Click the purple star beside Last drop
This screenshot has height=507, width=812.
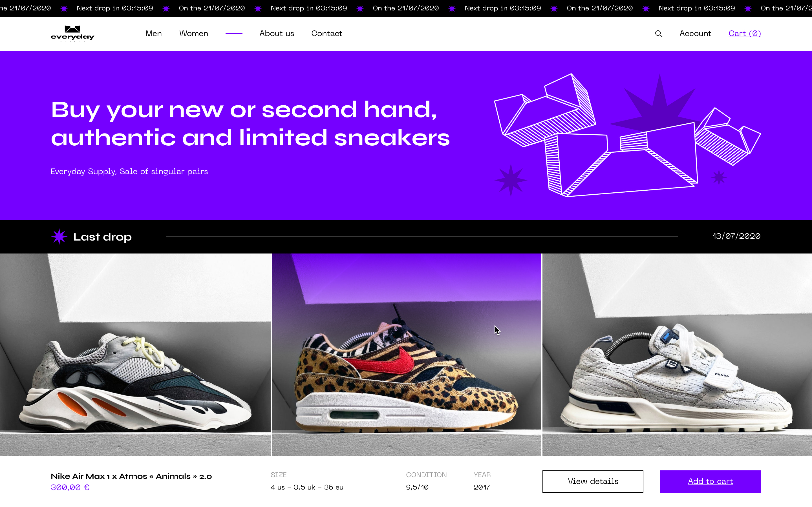pos(59,236)
